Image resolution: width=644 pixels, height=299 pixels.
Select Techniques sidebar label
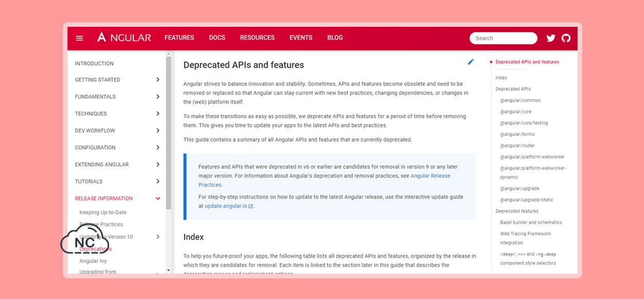tap(91, 114)
